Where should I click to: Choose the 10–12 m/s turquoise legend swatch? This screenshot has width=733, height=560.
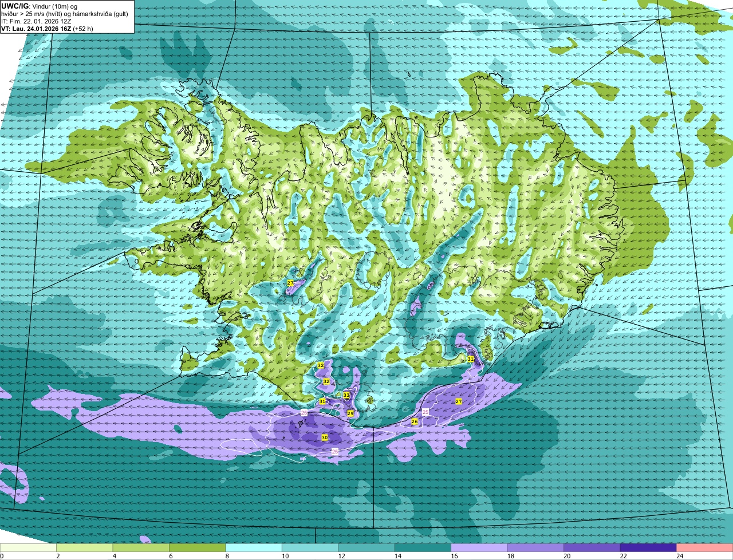pyautogui.click(x=310, y=547)
